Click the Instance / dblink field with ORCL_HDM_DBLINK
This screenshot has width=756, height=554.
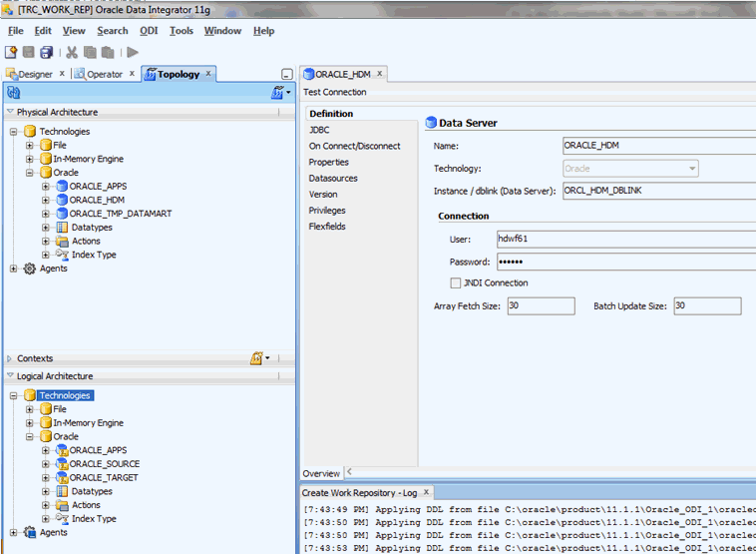pos(659,191)
